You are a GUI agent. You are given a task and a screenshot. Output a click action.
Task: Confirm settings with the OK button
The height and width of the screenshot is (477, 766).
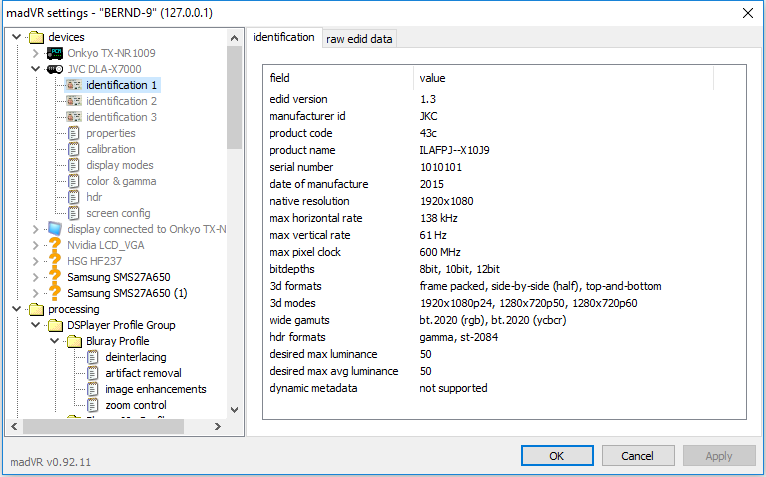tap(557, 456)
